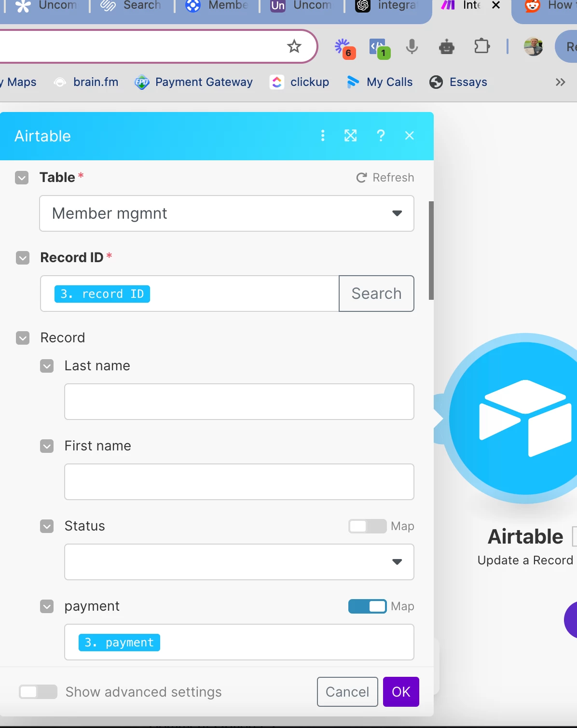The image size is (577, 728).
Task: Switch to the first Uncom browser tab
Action: click(46, 6)
